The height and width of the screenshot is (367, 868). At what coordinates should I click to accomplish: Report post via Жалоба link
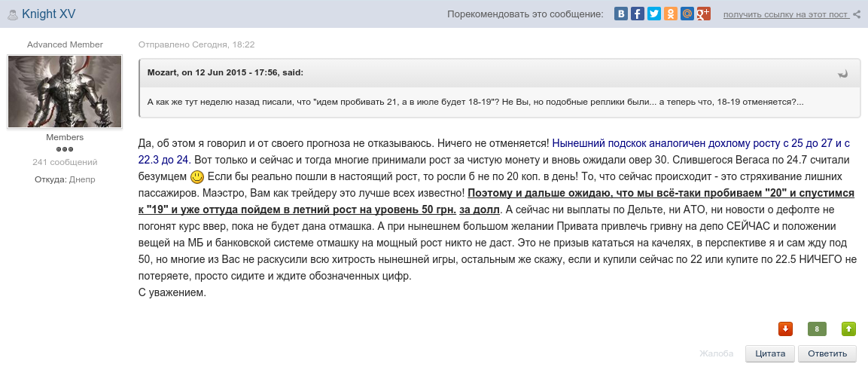pyautogui.click(x=716, y=353)
